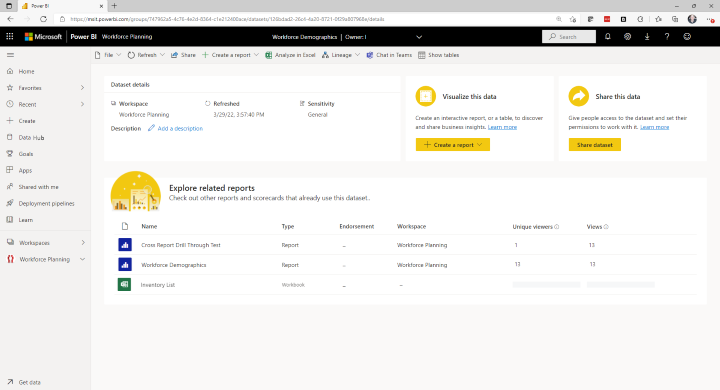Viewport: 720px width, 390px height.
Task: Click in the Search box
Action: (569, 37)
